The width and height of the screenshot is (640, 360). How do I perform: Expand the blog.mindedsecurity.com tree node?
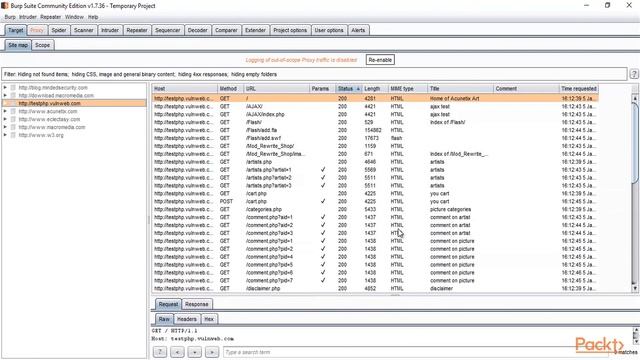click(5, 88)
